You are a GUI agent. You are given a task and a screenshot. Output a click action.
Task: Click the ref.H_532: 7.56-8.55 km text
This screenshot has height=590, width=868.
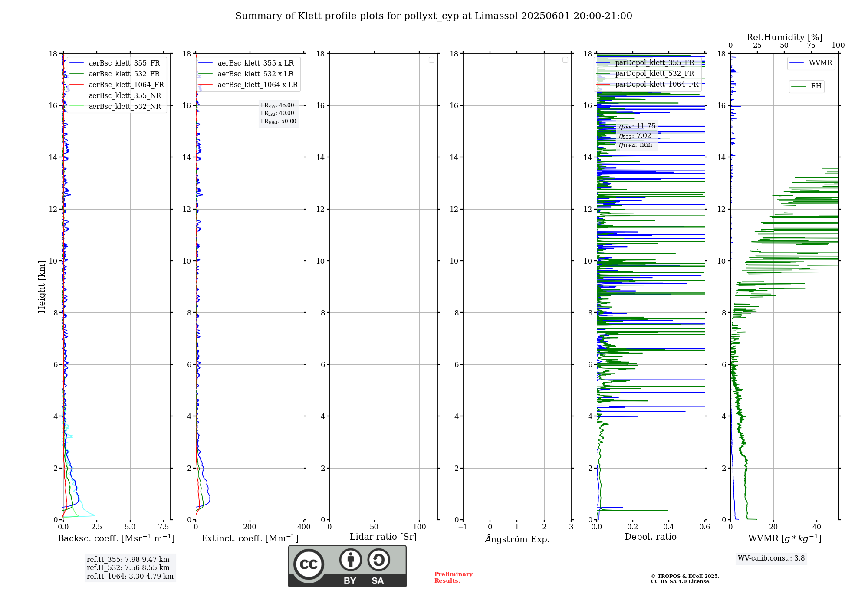pyautogui.click(x=128, y=568)
